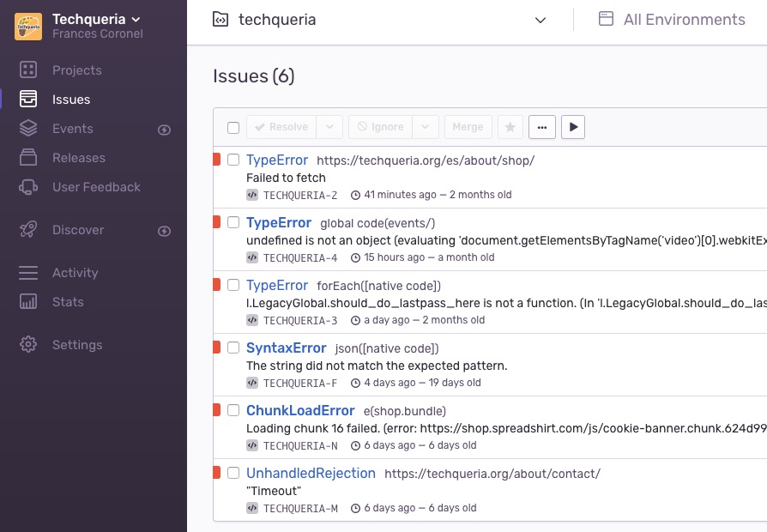The image size is (767, 532).
Task: Open the TypeError global code(events/) issue
Action: (279, 222)
